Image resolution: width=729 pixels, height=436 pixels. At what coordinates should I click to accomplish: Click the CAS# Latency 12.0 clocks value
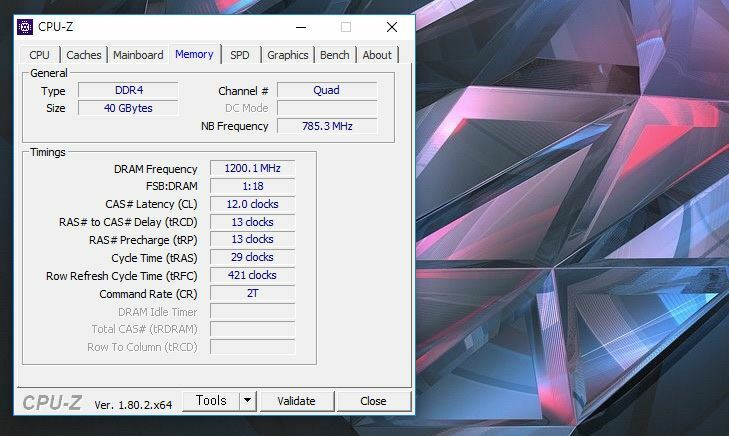252,204
